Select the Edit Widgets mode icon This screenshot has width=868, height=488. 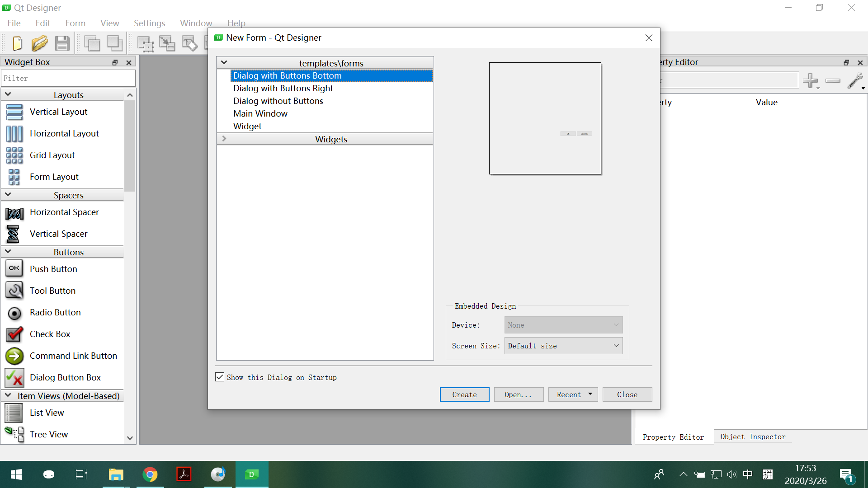145,43
